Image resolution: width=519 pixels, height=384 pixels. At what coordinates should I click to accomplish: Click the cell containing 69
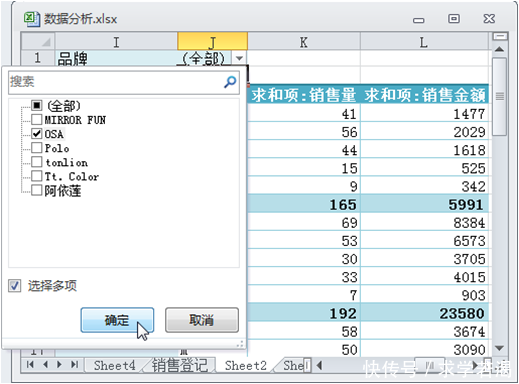[x=304, y=222]
